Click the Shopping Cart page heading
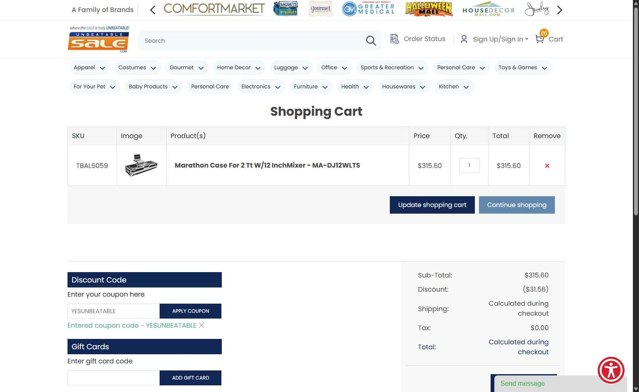The height and width of the screenshot is (392, 639). [x=316, y=111]
